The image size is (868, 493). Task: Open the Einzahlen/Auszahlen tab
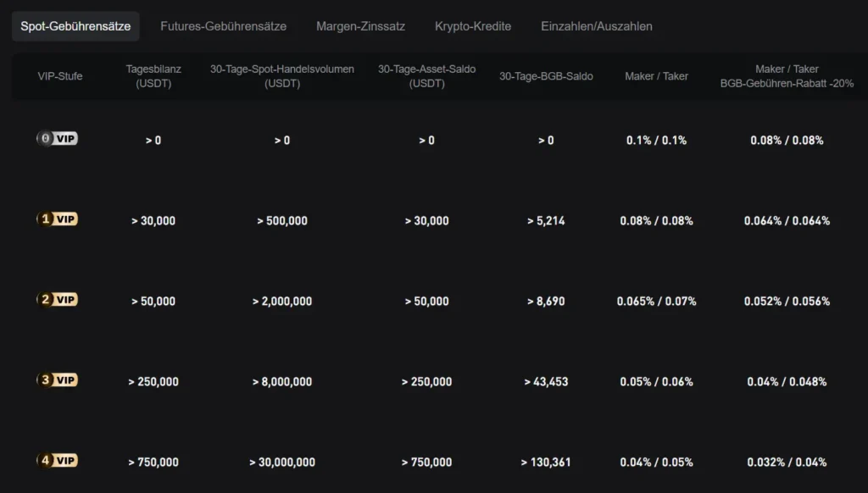click(597, 26)
